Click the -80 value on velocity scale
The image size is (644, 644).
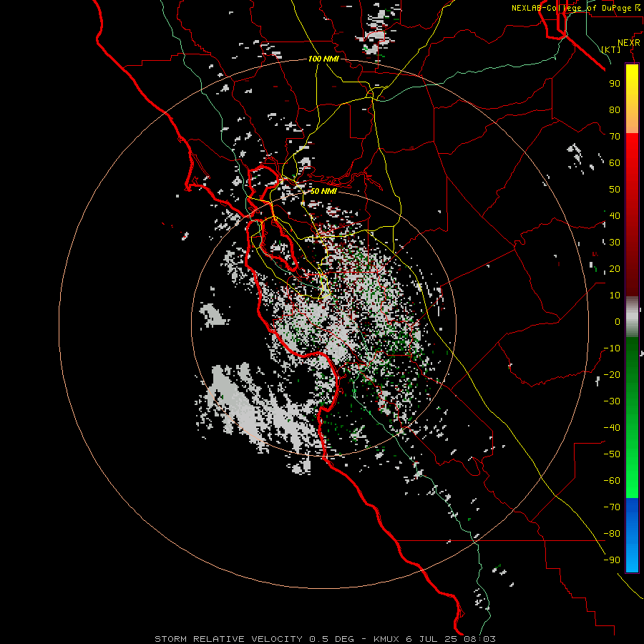click(x=612, y=534)
